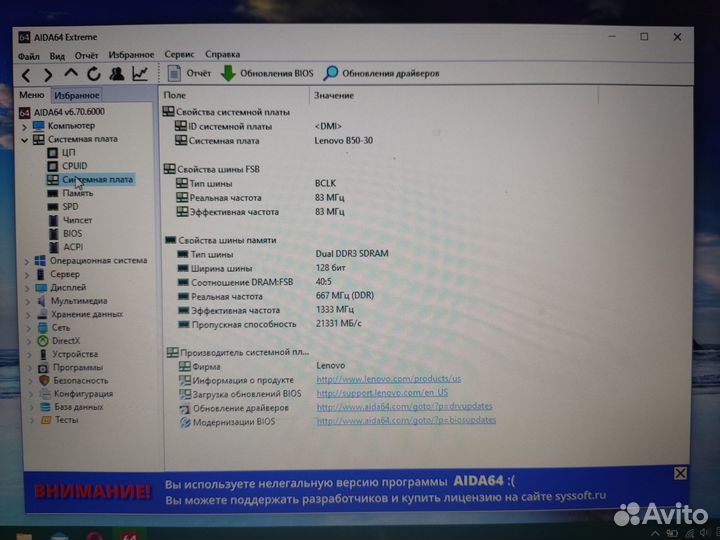Viewport: 720px width, 540px height.
Task: Open the Вид menu
Action: point(57,56)
